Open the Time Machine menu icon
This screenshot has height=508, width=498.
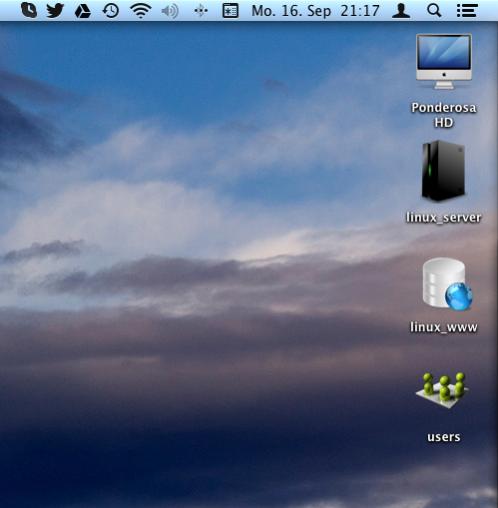[x=111, y=11]
